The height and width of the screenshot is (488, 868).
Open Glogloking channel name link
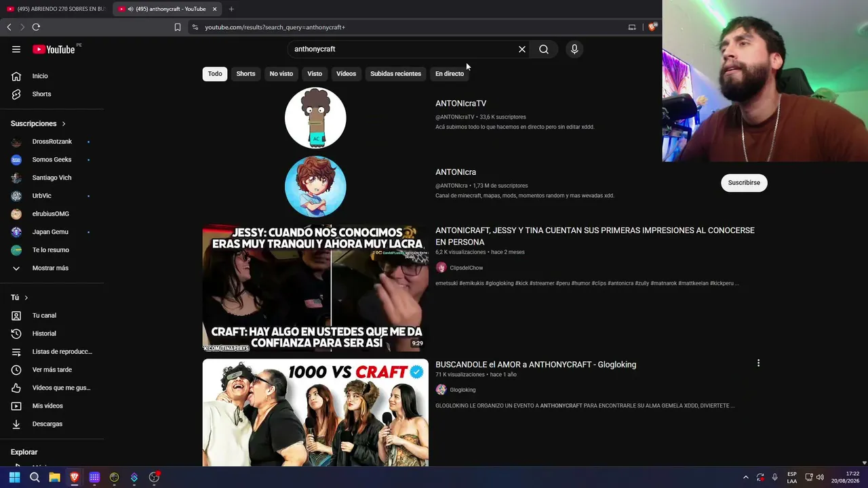click(x=462, y=390)
